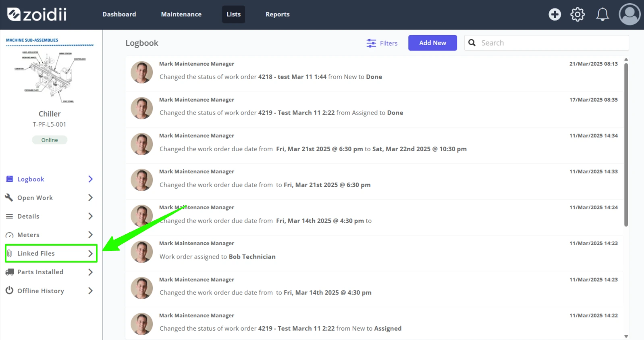The width and height of the screenshot is (644, 340).
Task: Click the timestamp 21/Mar/2025 08:13
Action: coord(593,64)
